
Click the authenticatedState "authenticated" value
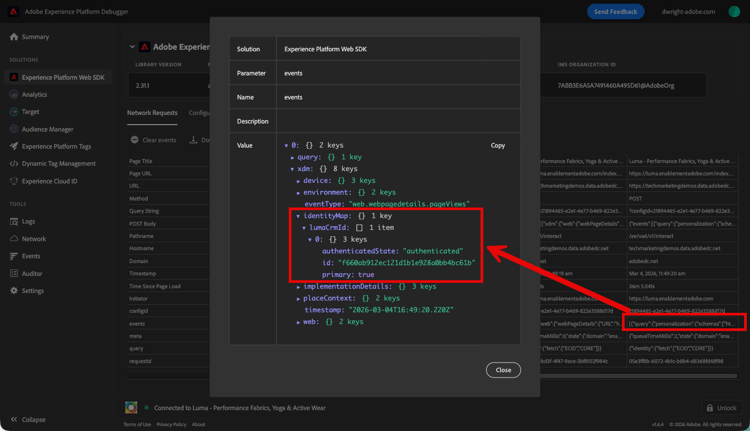pyautogui.click(x=433, y=251)
